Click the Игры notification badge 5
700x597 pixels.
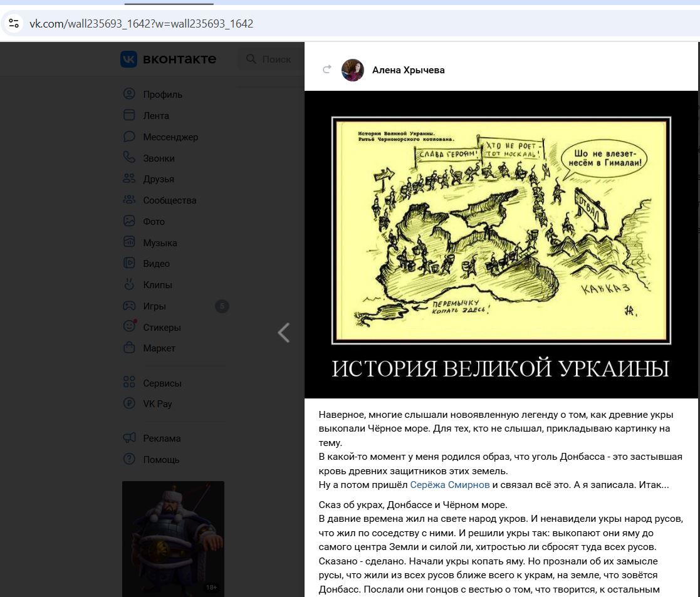(222, 306)
